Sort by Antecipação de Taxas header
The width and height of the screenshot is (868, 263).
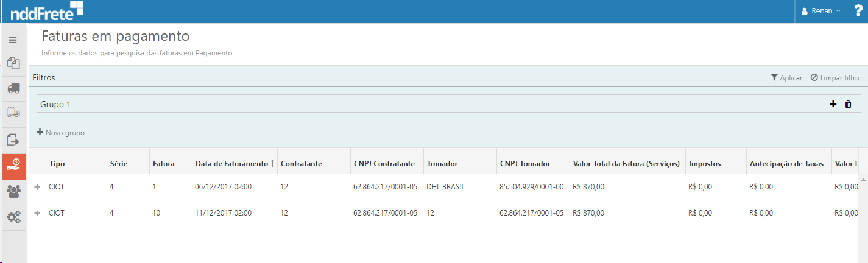(x=786, y=164)
